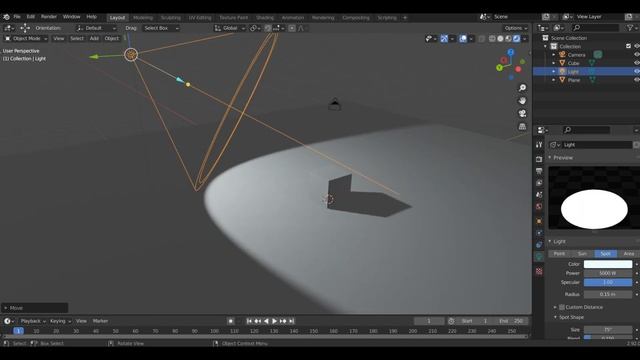Hide Light using its eye icon
Image resolution: width=640 pixels, height=360 pixels.
coord(636,71)
